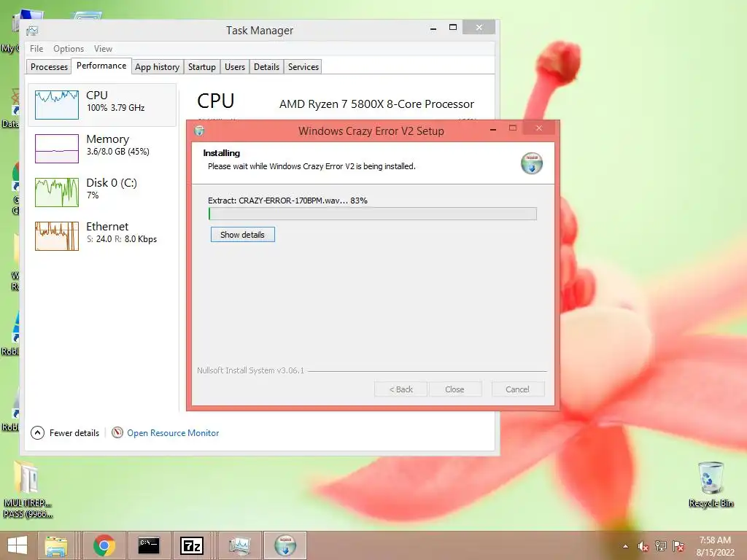Collapse Task Manager with Fewer details arrow

pos(37,433)
